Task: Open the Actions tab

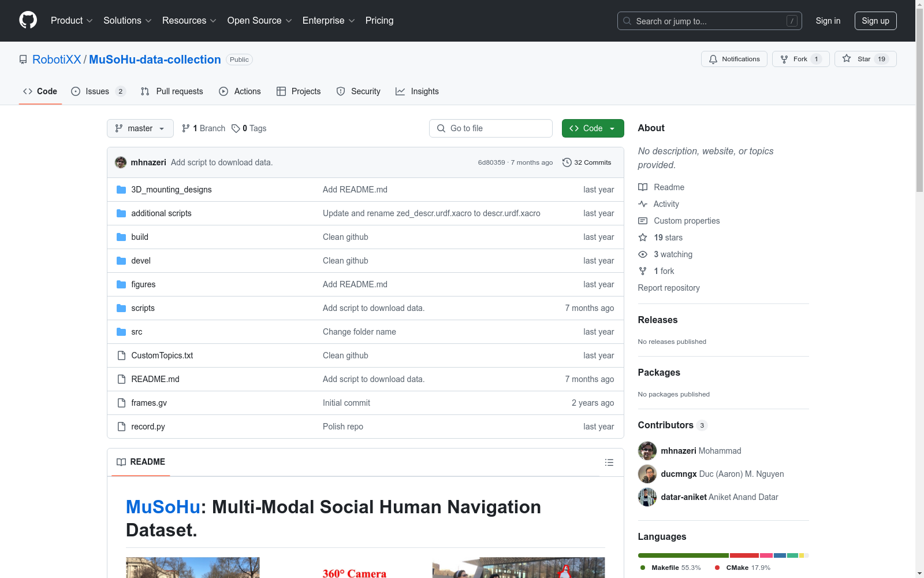Action: click(240, 91)
